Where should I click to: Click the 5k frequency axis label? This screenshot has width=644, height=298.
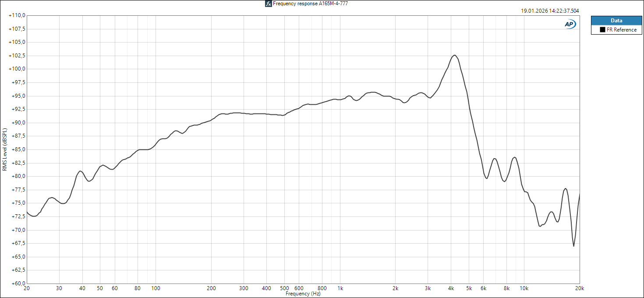click(469, 288)
